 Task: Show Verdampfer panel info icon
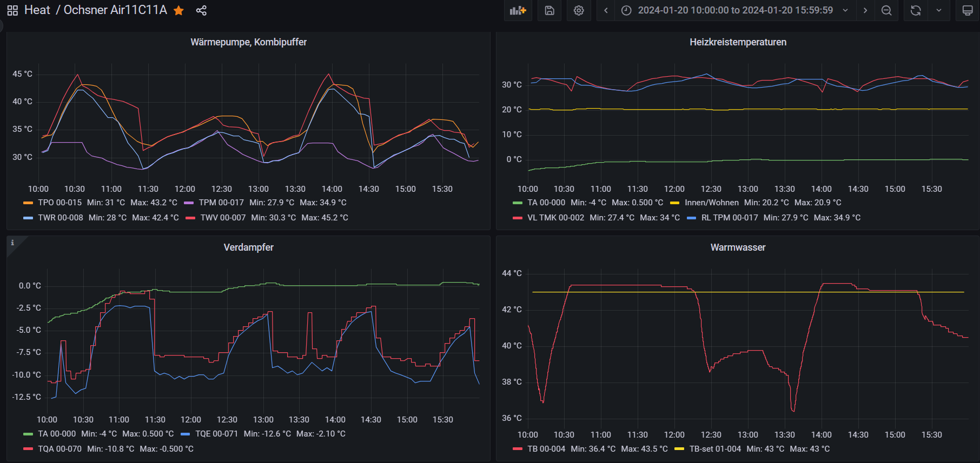[x=12, y=243]
